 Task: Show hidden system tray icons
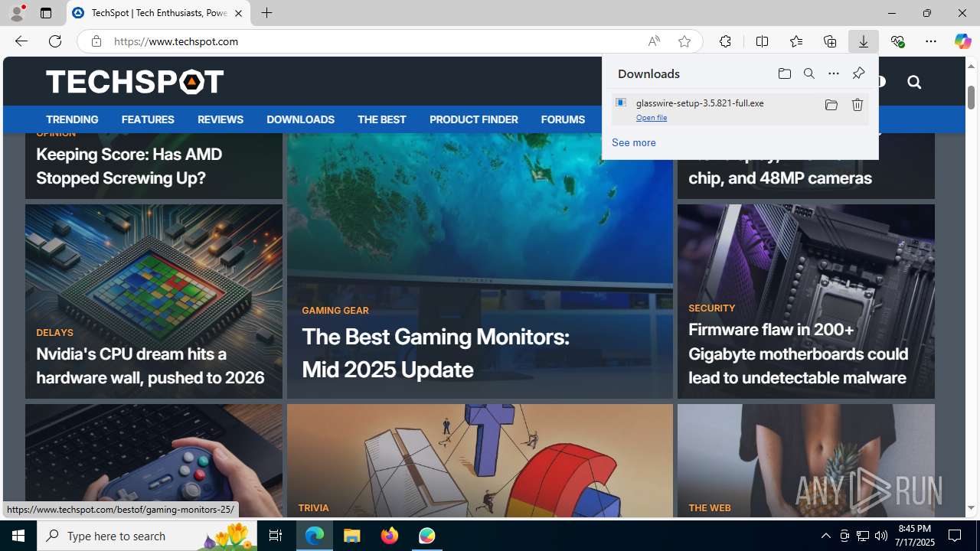point(825,536)
